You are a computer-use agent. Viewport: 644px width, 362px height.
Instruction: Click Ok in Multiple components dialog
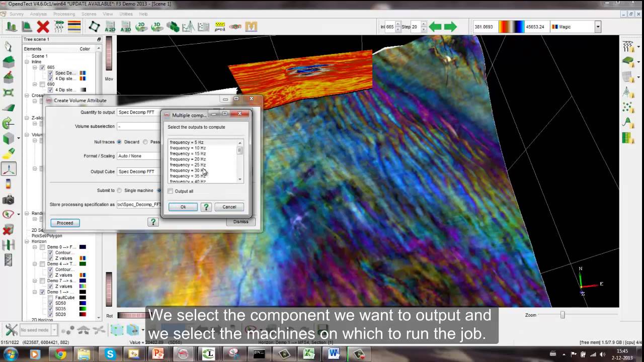pos(183,207)
